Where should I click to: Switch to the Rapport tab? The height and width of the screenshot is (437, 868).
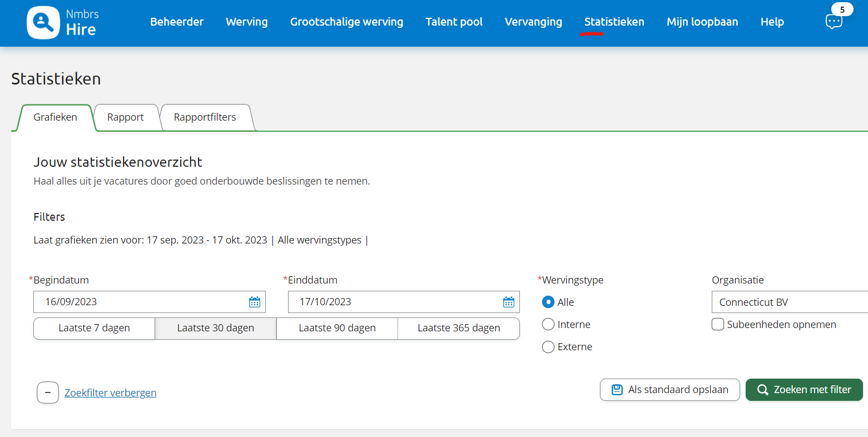click(x=126, y=117)
